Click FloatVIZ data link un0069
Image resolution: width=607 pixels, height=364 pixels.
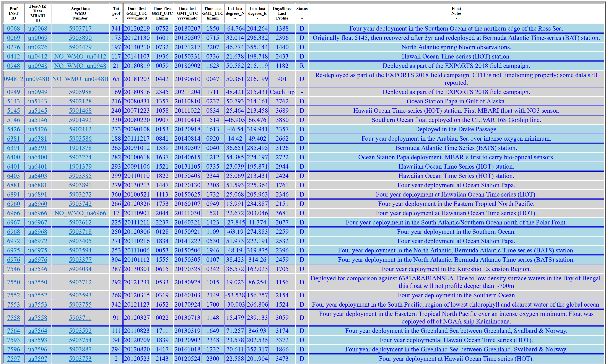(37, 38)
